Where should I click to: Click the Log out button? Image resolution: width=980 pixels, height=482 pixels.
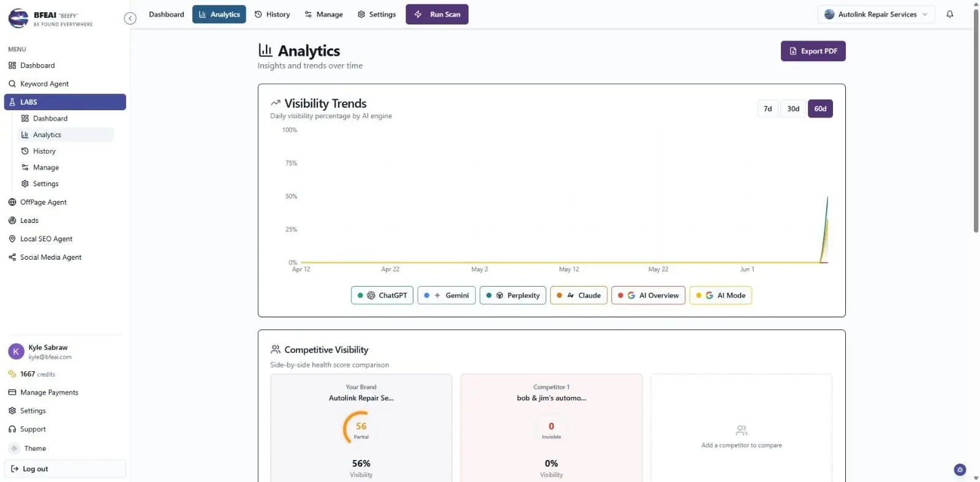tap(65, 469)
